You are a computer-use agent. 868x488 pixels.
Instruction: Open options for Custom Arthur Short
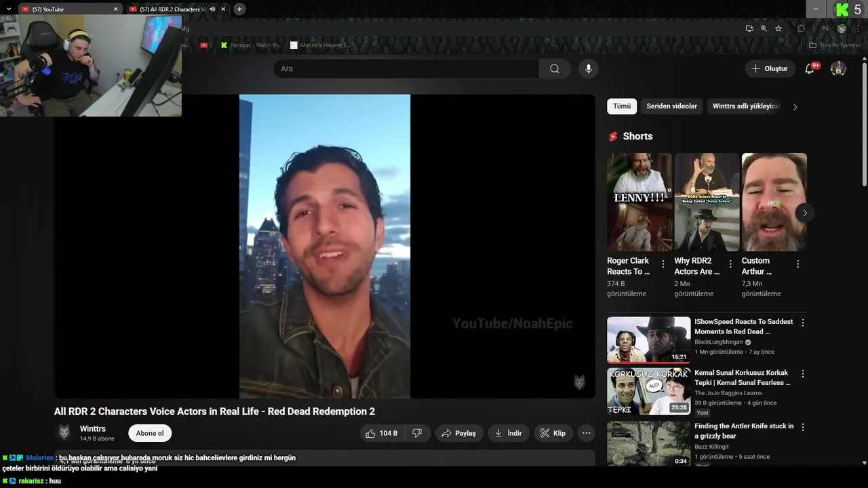tap(797, 264)
